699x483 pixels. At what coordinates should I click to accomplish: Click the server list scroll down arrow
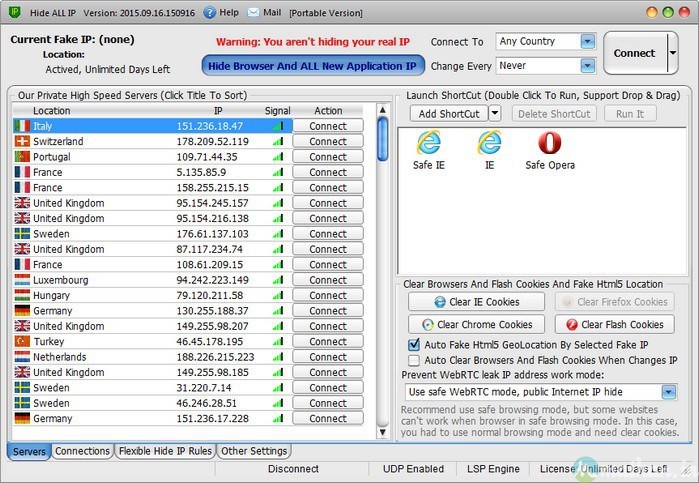(382, 432)
